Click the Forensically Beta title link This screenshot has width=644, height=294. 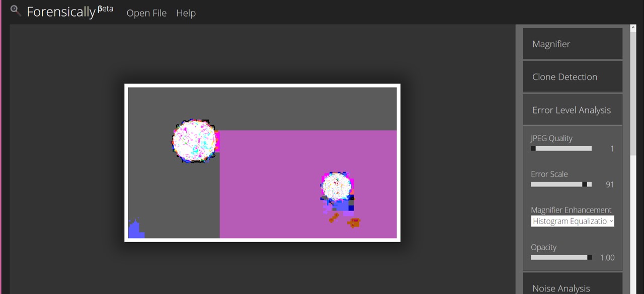click(x=69, y=12)
